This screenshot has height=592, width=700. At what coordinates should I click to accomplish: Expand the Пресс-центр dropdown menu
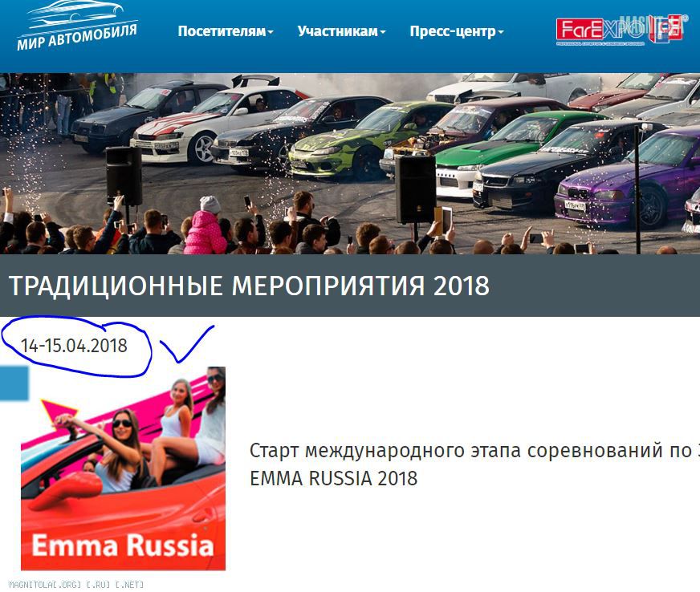tap(457, 31)
